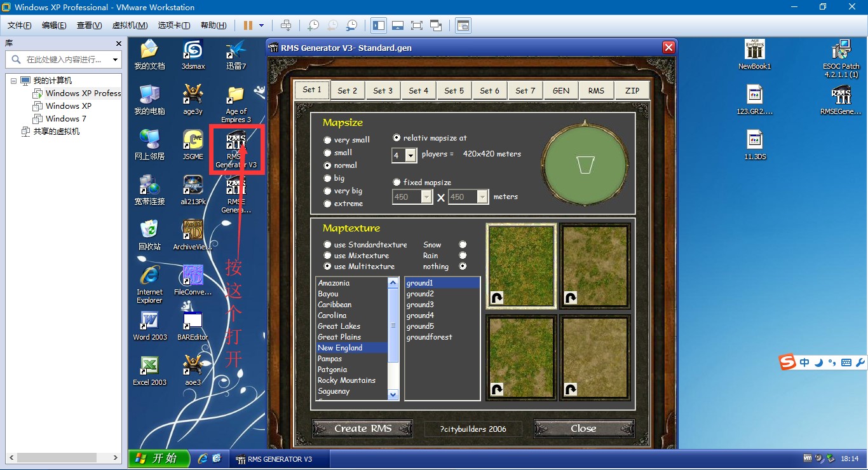Image resolution: width=868 pixels, height=470 pixels.
Task: Open the 11.3DS file icon
Action: point(754,144)
